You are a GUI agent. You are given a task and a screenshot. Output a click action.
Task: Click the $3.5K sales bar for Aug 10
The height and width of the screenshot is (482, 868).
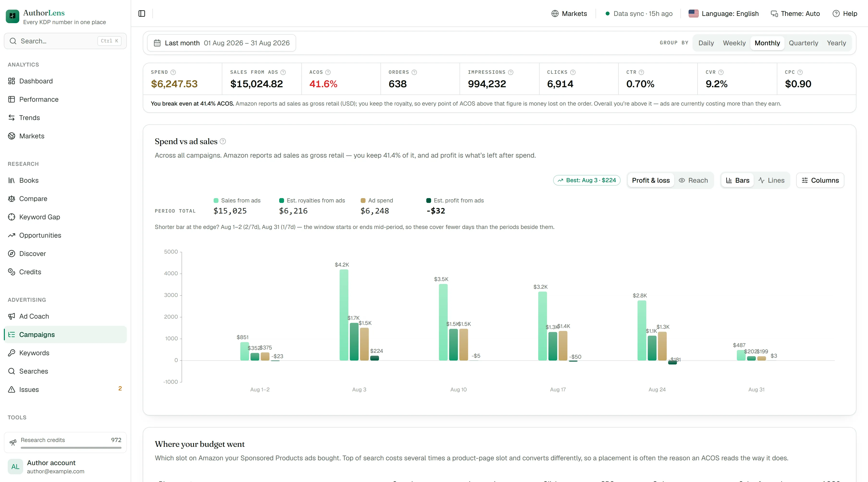click(443, 322)
